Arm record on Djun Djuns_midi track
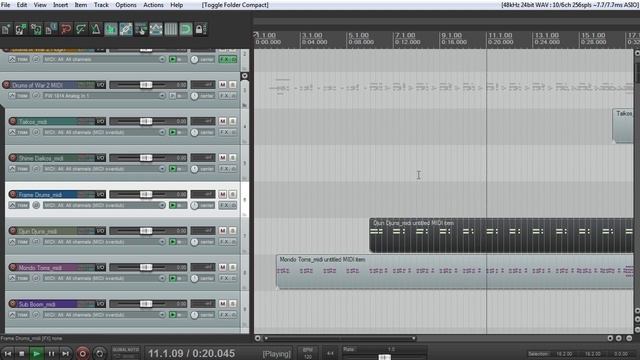 tap(13, 231)
